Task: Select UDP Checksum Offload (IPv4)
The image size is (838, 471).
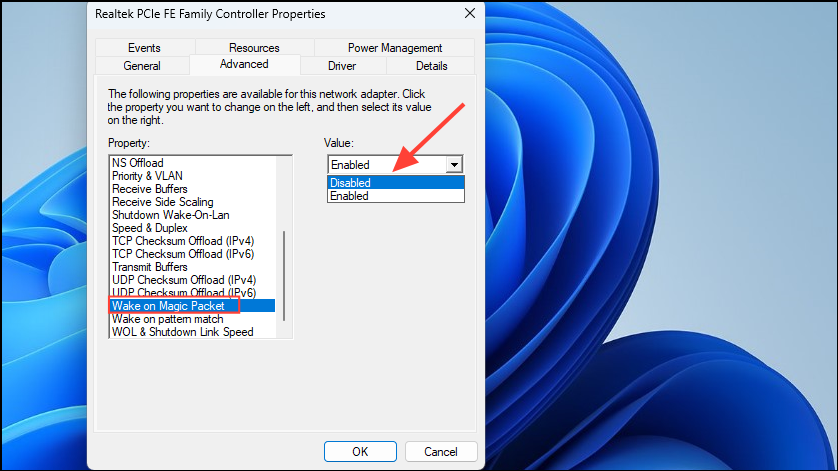Action: click(184, 280)
